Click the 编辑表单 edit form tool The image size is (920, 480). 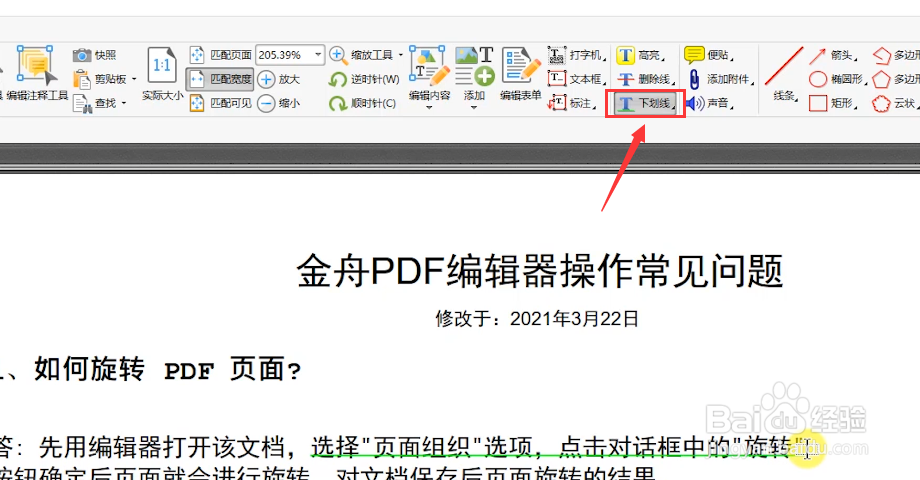point(520,74)
